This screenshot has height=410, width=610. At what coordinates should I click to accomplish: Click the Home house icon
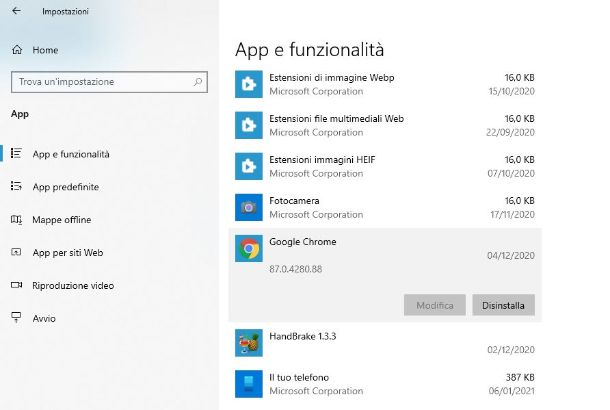click(17, 50)
